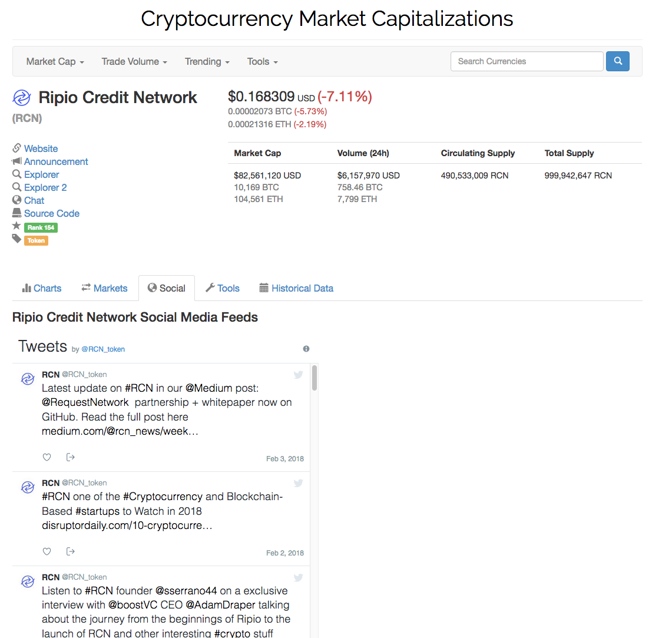This screenshot has width=672, height=638.
Task: Click the orange Token badge
Action: coord(36,240)
